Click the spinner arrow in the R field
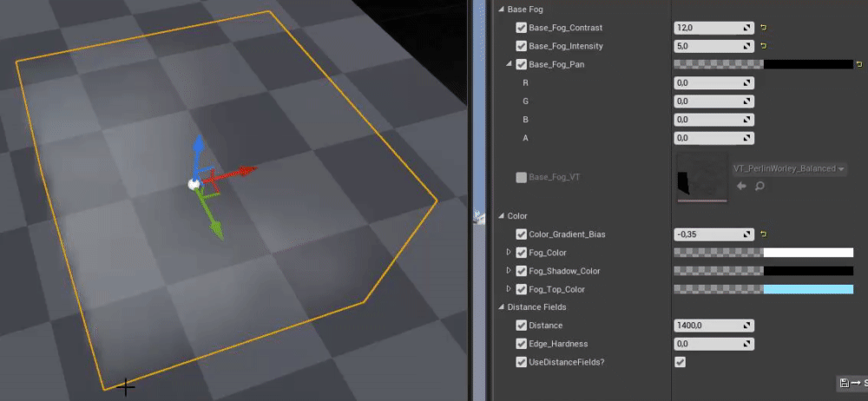This screenshot has width=868, height=401. [x=747, y=83]
